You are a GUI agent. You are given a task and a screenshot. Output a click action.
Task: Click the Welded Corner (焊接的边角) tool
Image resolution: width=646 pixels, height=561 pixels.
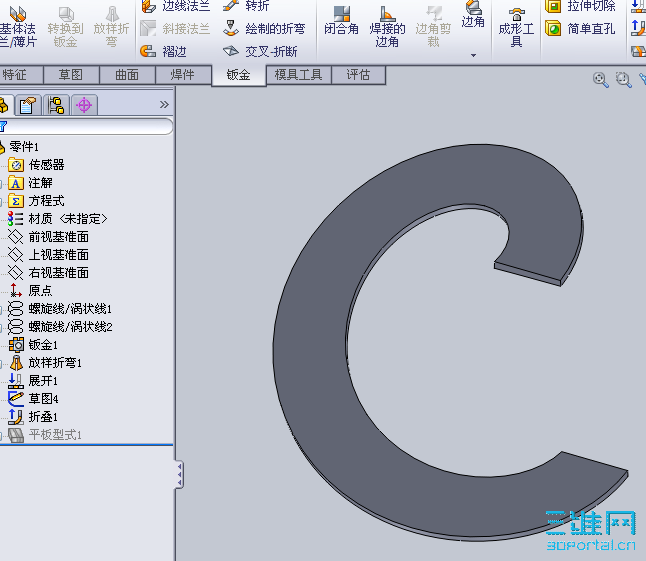(x=387, y=27)
